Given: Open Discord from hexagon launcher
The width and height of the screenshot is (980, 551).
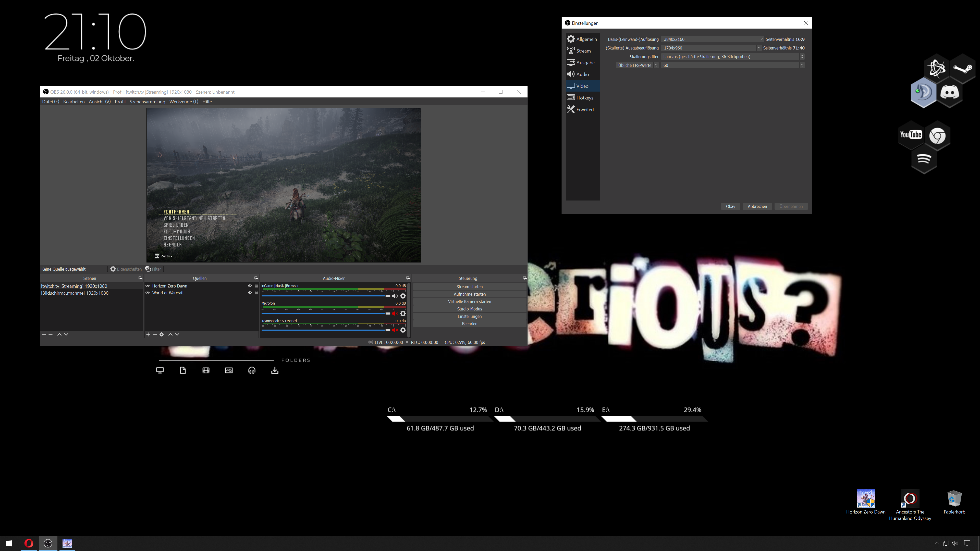Looking at the screenshot, I should [x=950, y=92].
